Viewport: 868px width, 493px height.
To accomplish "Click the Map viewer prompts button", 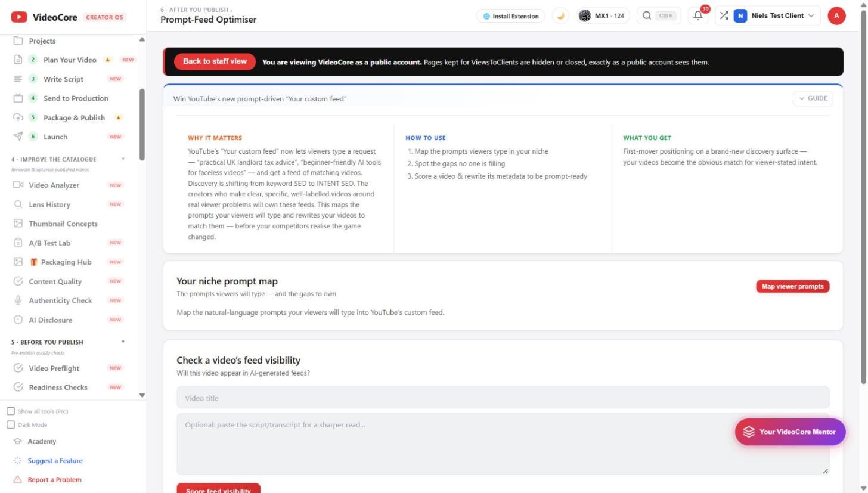I will tap(792, 287).
